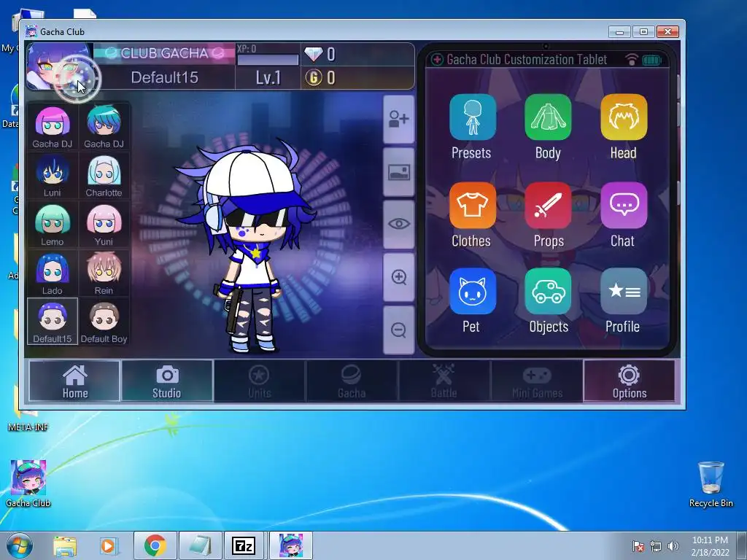Image resolution: width=747 pixels, height=560 pixels.
Task: Click the Action Center flag icon
Action: coord(638,546)
